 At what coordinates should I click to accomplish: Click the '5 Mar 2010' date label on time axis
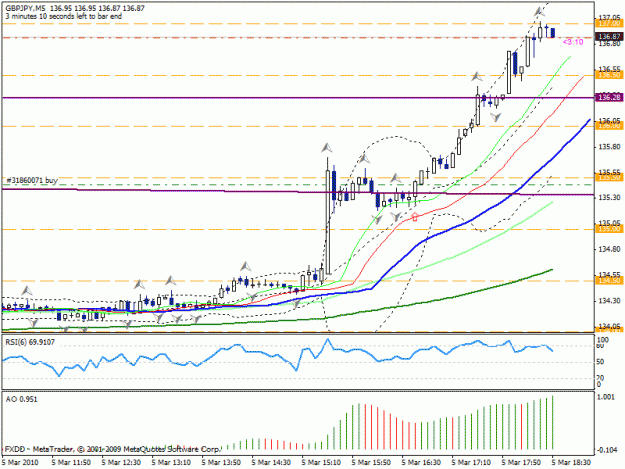[x=21, y=463]
